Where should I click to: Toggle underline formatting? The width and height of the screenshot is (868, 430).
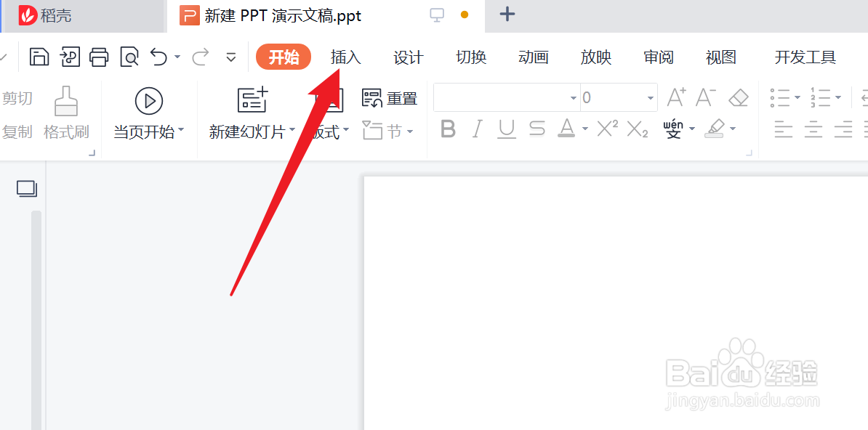pos(506,129)
